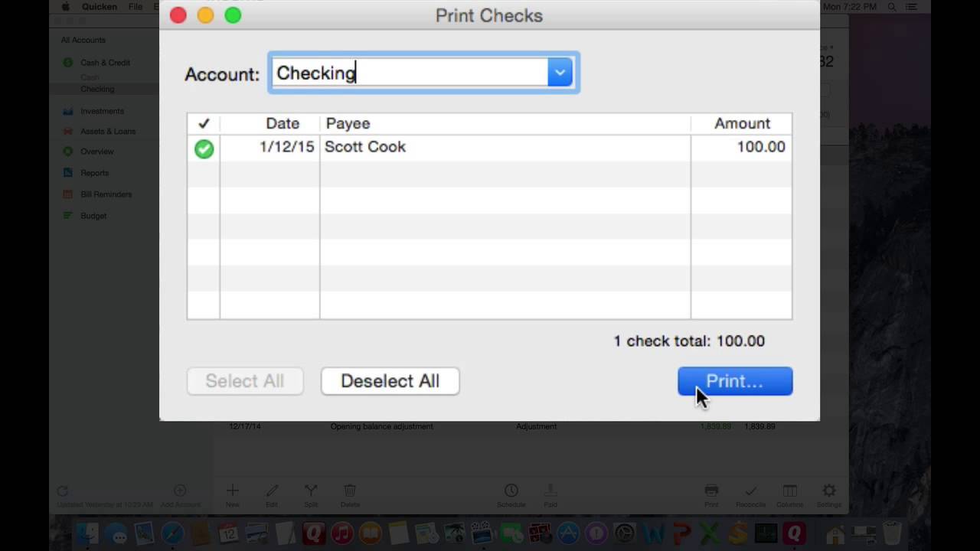Open Reports in Quicken sidebar
This screenshot has width=980, height=551.
point(94,173)
